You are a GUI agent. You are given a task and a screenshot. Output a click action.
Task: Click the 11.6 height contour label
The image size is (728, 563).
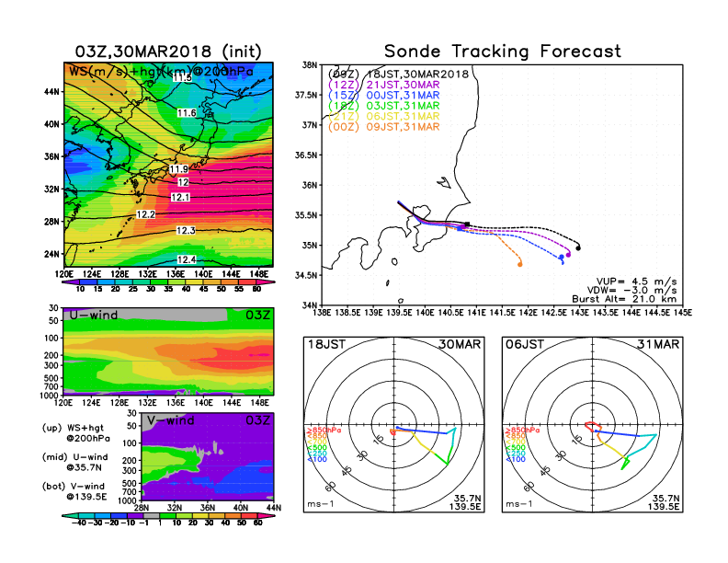coord(187,113)
